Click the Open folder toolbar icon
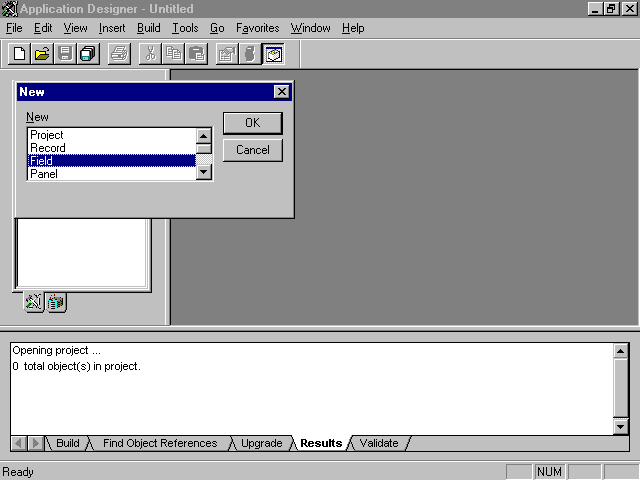 [42, 54]
